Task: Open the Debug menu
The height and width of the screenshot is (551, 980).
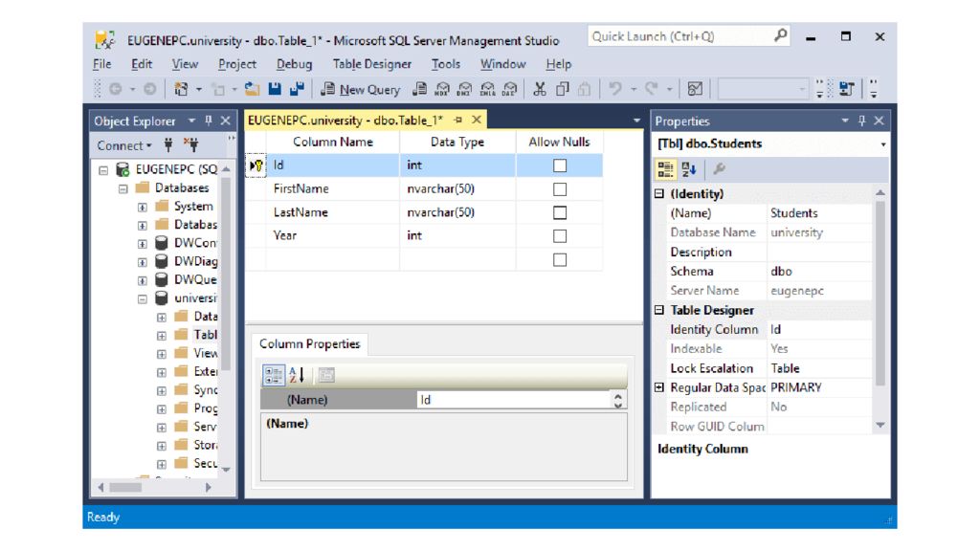Action: pos(294,64)
